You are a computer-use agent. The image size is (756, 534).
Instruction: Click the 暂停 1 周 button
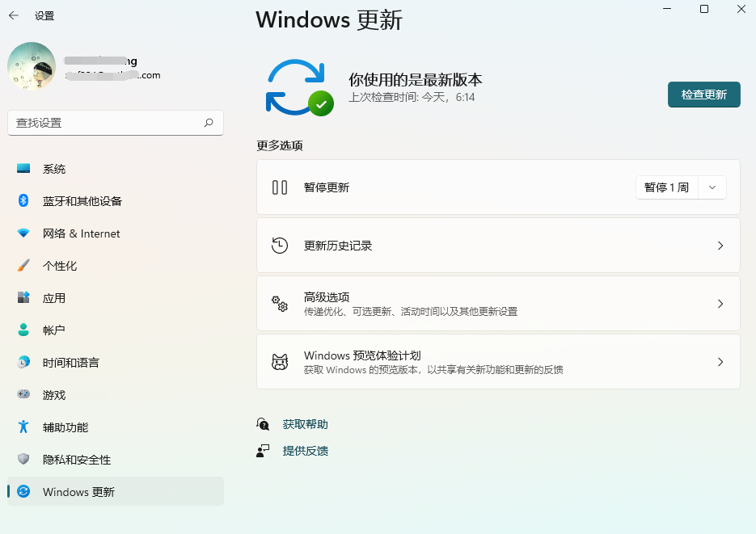point(666,187)
